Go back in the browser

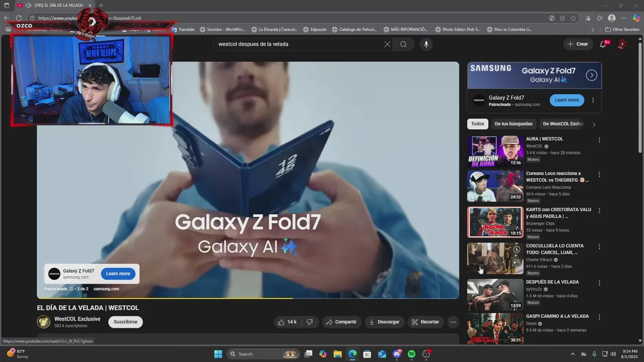[x=7, y=18]
